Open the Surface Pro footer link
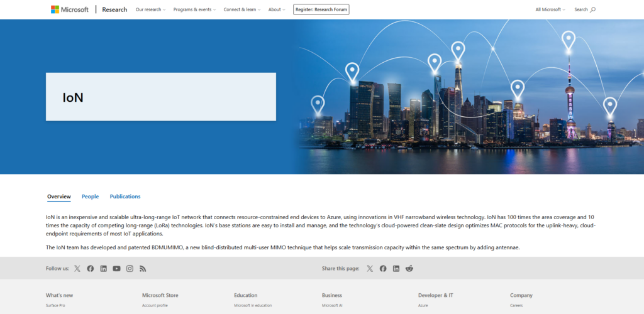This screenshot has width=644, height=314. pyautogui.click(x=55, y=305)
